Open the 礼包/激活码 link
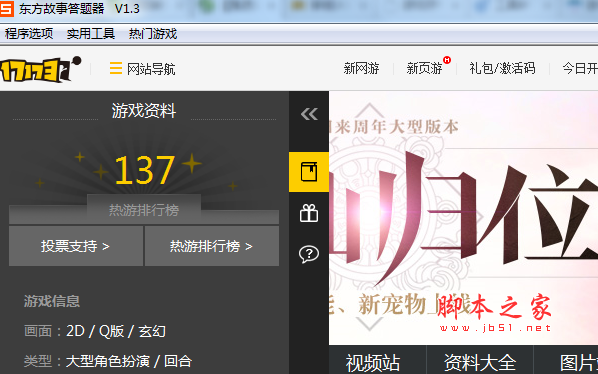This screenshot has height=374, width=598. tap(502, 69)
